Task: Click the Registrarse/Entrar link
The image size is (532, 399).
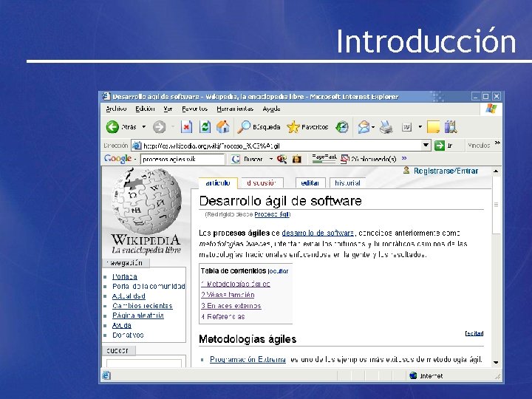Action: click(446, 171)
